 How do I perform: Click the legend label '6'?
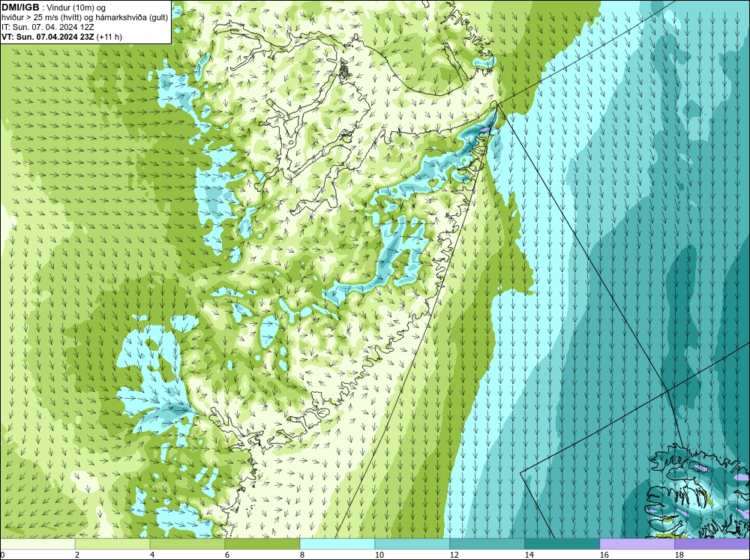[x=227, y=555]
